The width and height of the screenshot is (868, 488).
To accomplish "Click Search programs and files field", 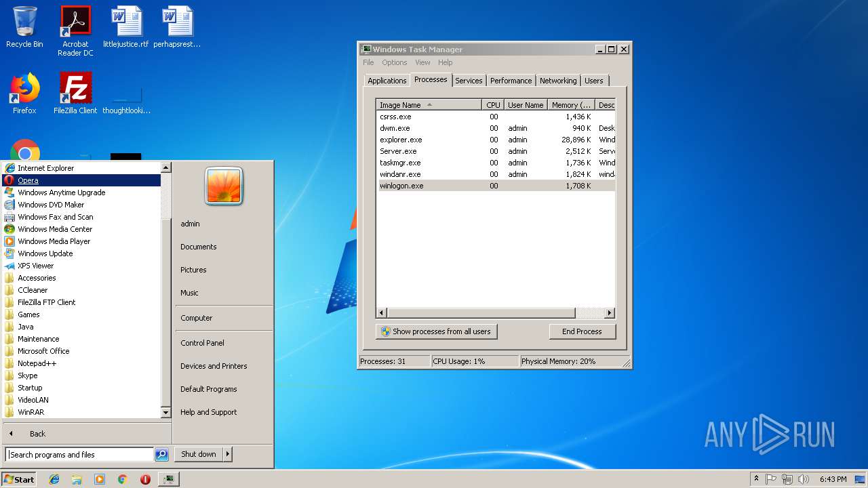I will pos(79,455).
